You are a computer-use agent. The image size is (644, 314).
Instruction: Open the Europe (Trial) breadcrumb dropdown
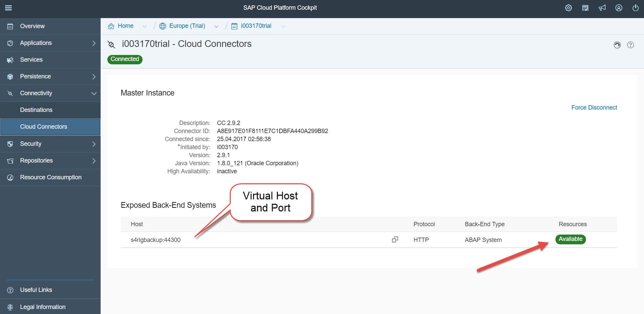(216, 26)
